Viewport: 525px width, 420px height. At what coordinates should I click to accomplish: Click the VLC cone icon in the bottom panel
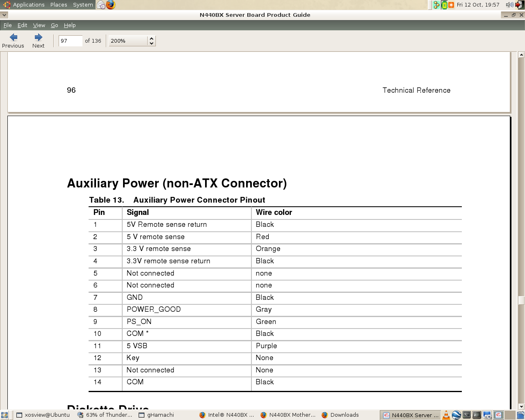point(446,415)
